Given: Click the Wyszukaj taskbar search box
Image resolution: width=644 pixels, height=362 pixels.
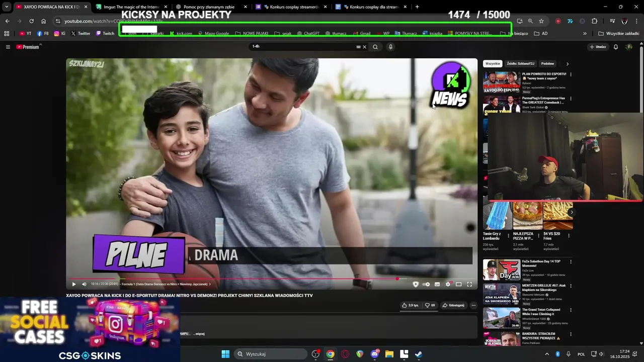Looking at the screenshot, I should (x=271, y=354).
